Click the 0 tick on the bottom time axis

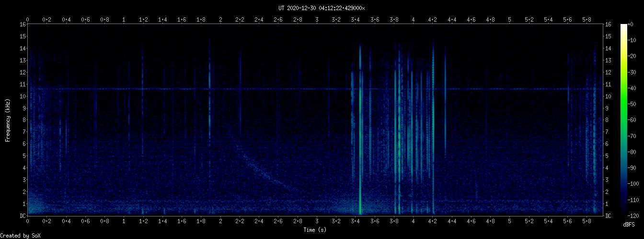click(28, 222)
